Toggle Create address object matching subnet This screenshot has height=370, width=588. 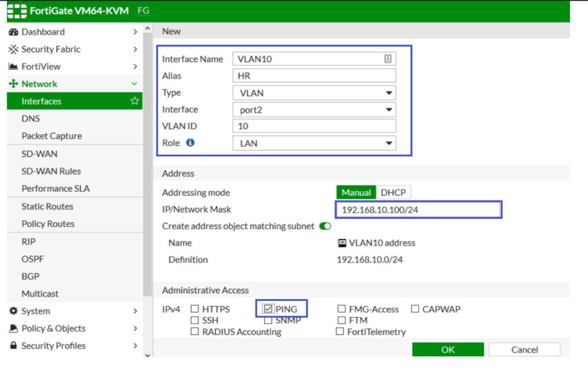coord(325,226)
